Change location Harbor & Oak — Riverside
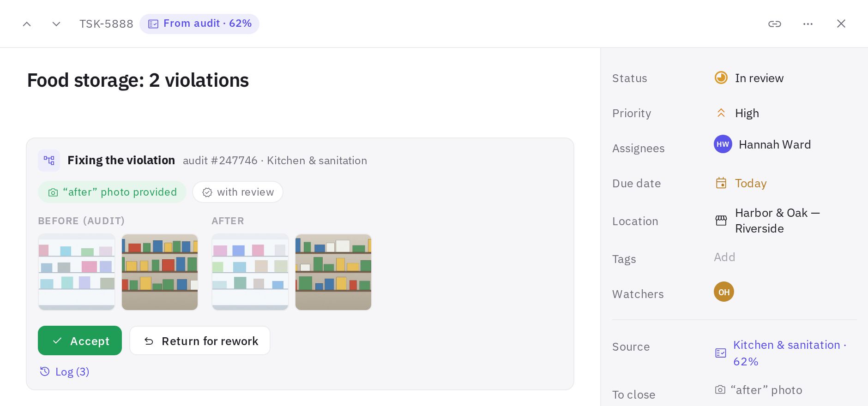 pos(767,221)
